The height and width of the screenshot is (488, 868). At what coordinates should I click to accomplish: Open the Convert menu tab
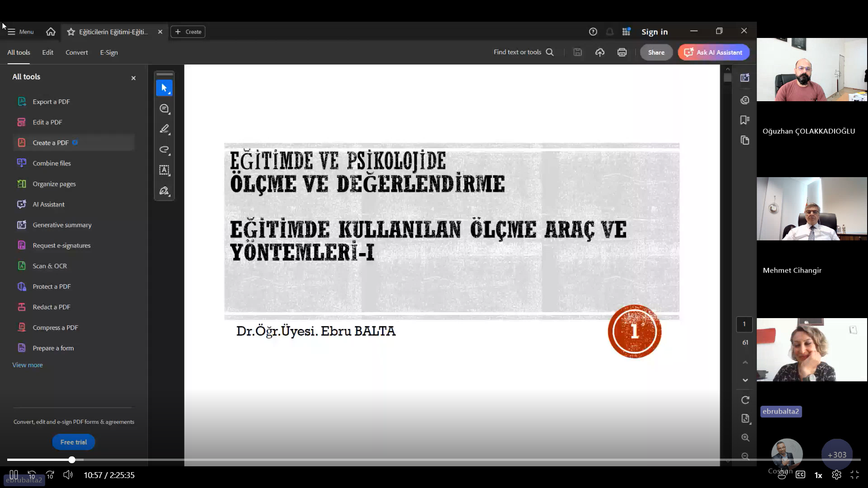[76, 52]
